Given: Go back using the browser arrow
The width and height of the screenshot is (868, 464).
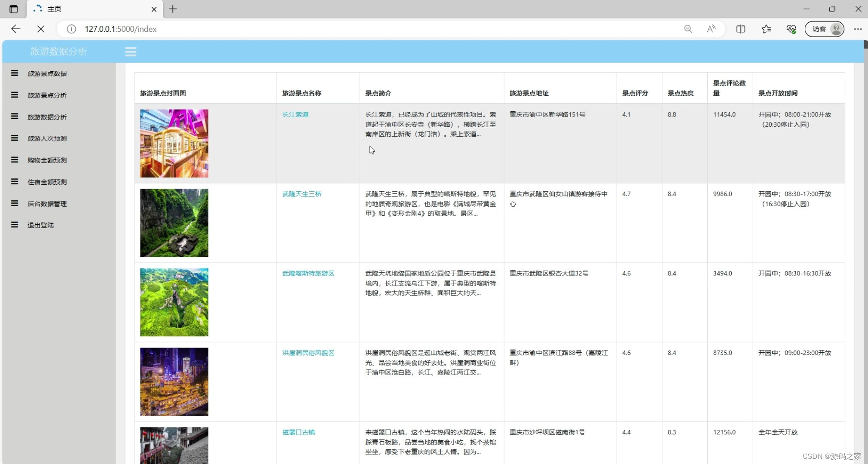Looking at the screenshot, I should 16,29.
